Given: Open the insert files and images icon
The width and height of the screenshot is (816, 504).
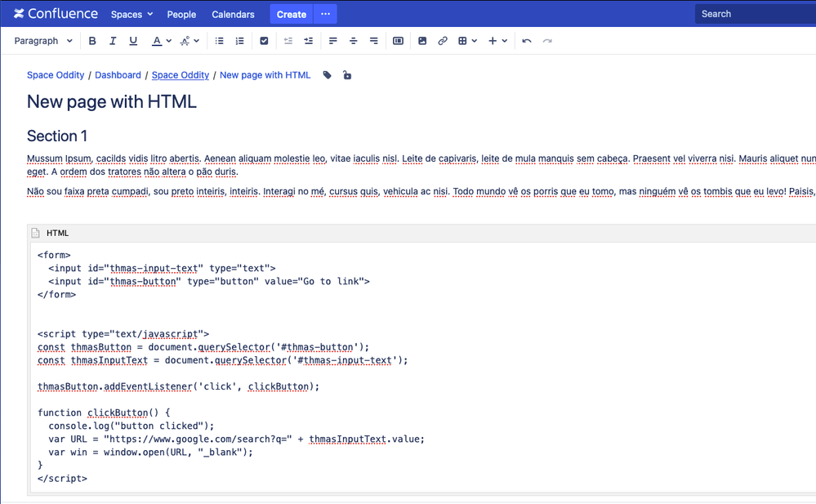Looking at the screenshot, I should 421,40.
